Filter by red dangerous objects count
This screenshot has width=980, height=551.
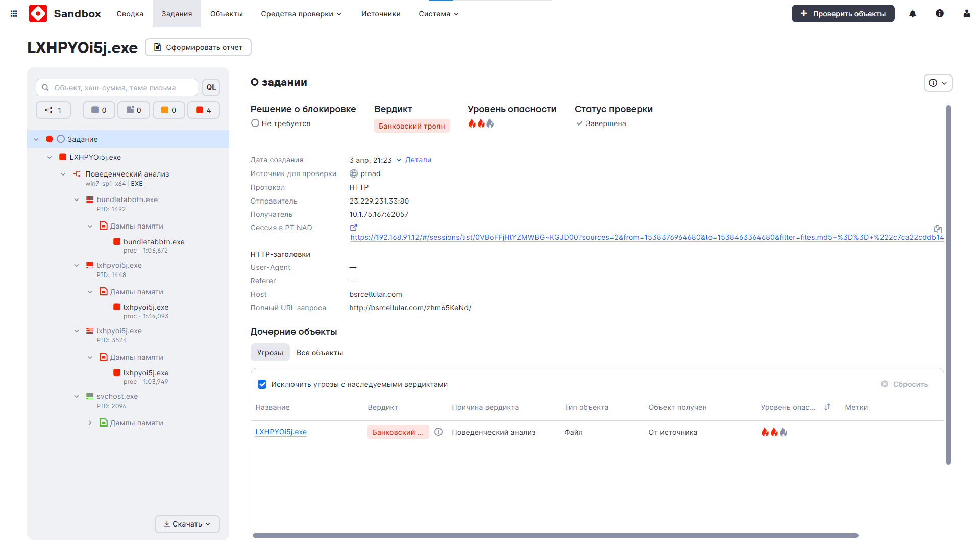pos(204,110)
